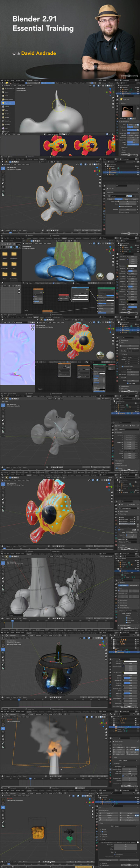Screen dimensions: 140x868
Task: Click timeline playhead in the fishbowl render window
Action: point(19,700)
